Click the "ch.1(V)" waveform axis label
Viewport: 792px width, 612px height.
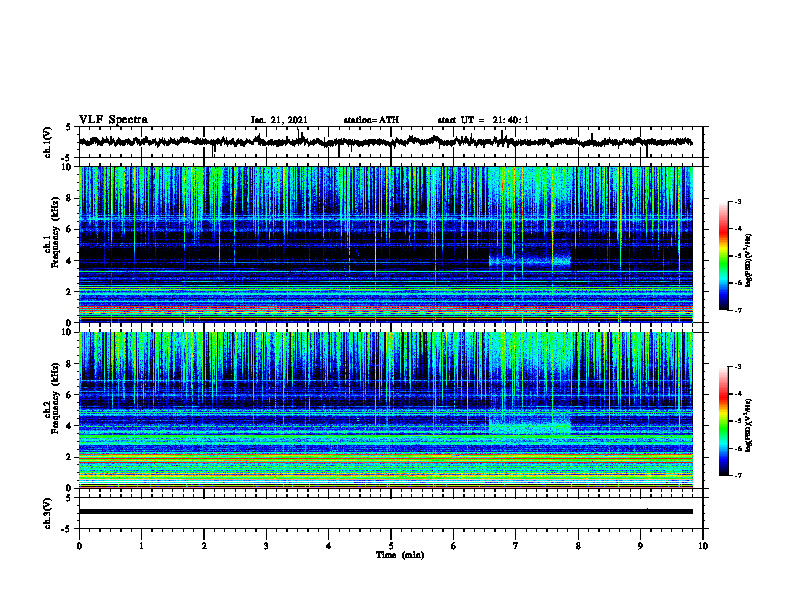click(48, 142)
